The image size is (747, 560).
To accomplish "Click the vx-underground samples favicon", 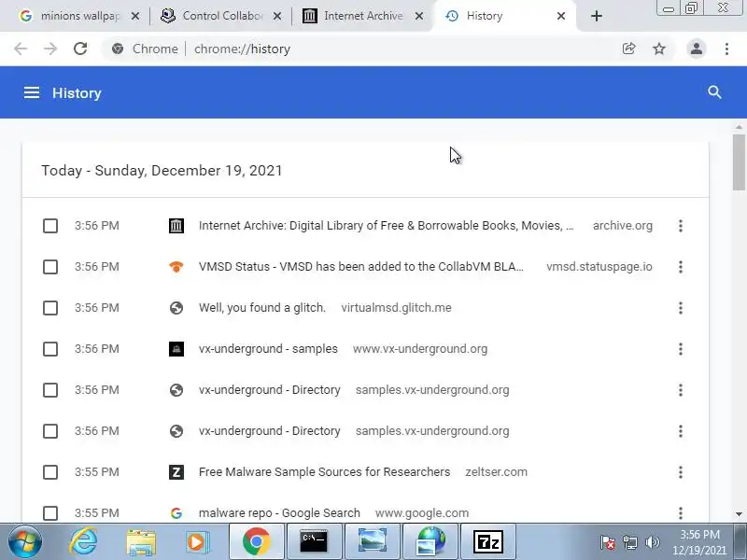I will pos(176,349).
